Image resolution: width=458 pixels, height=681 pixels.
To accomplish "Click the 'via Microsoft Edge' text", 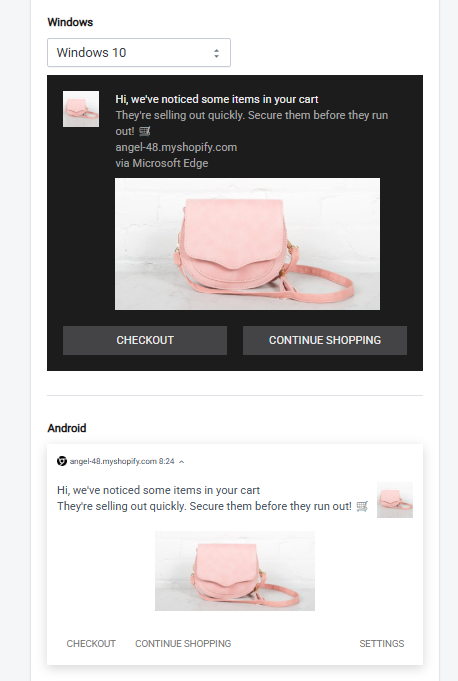I will point(162,163).
